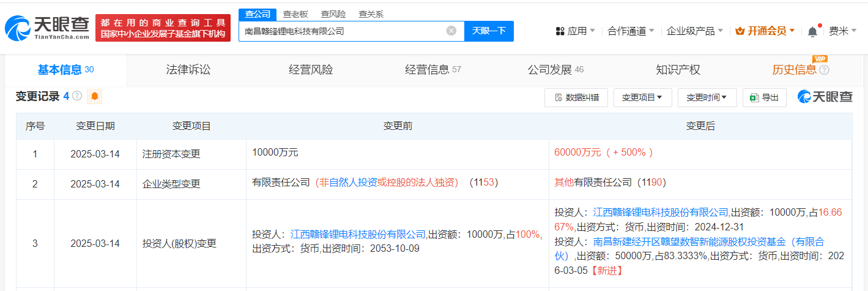Click the TianYanCha logo icon
This screenshot has height=291, width=868.
[x=18, y=27]
